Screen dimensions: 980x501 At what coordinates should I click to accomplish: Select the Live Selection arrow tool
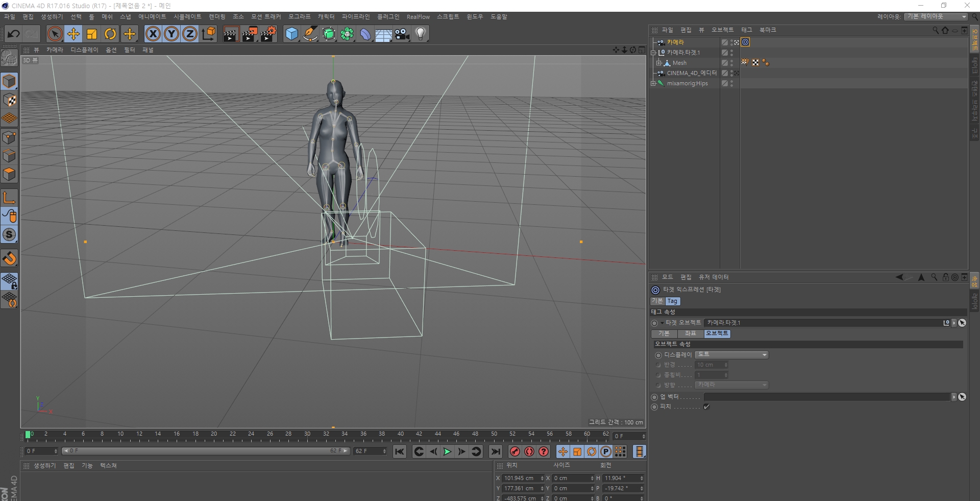[55, 34]
